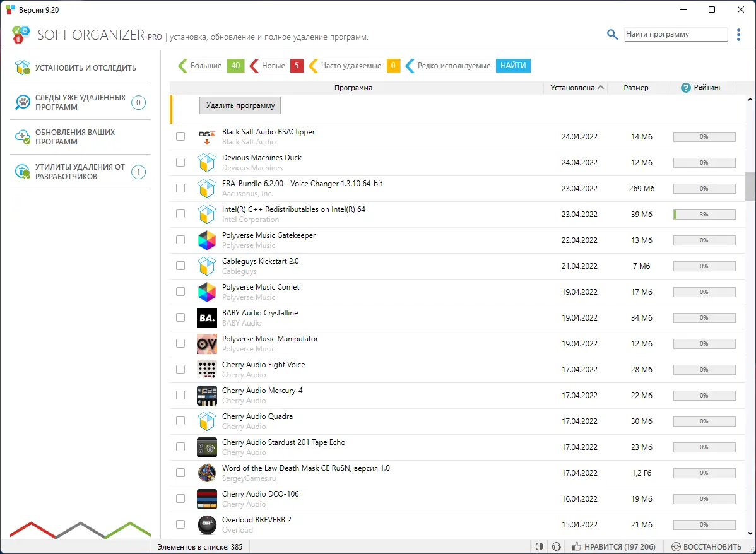The width and height of the screenshot is (756, 554).
Task: Click the ERA-Bundle Voice Changer box icon
Action: 207,189
